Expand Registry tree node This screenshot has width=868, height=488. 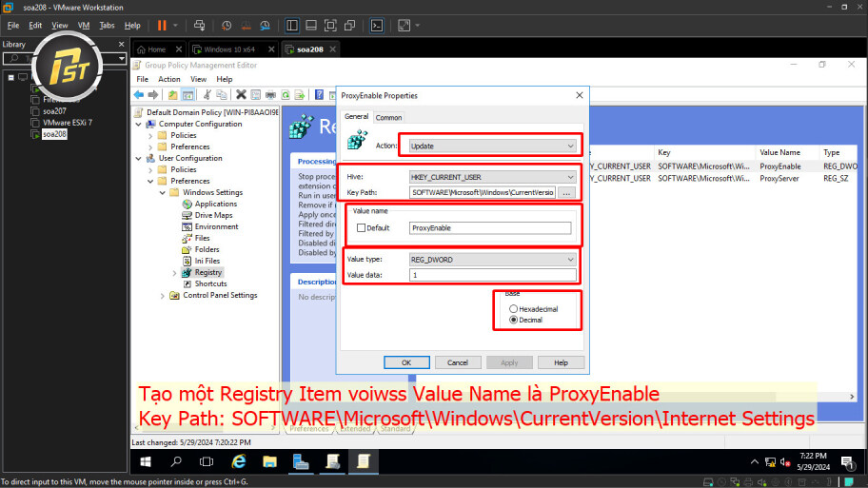coord(174,273)
